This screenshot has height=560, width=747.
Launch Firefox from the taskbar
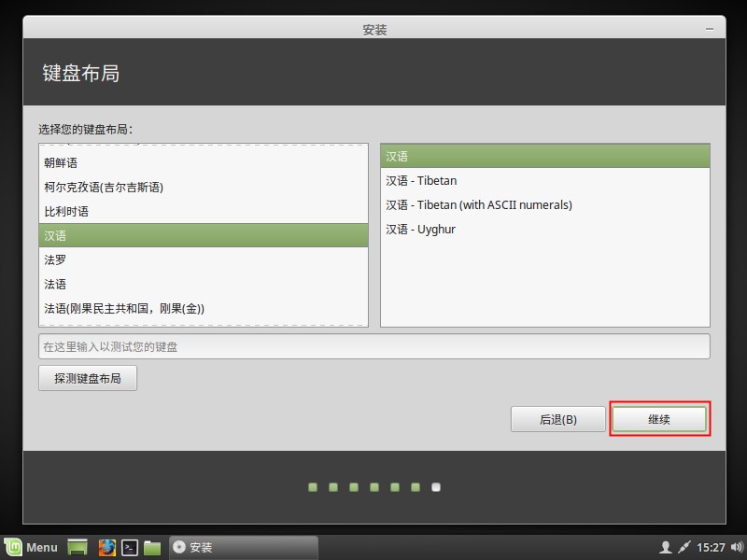pyautogui.click(x=107, y=547)
